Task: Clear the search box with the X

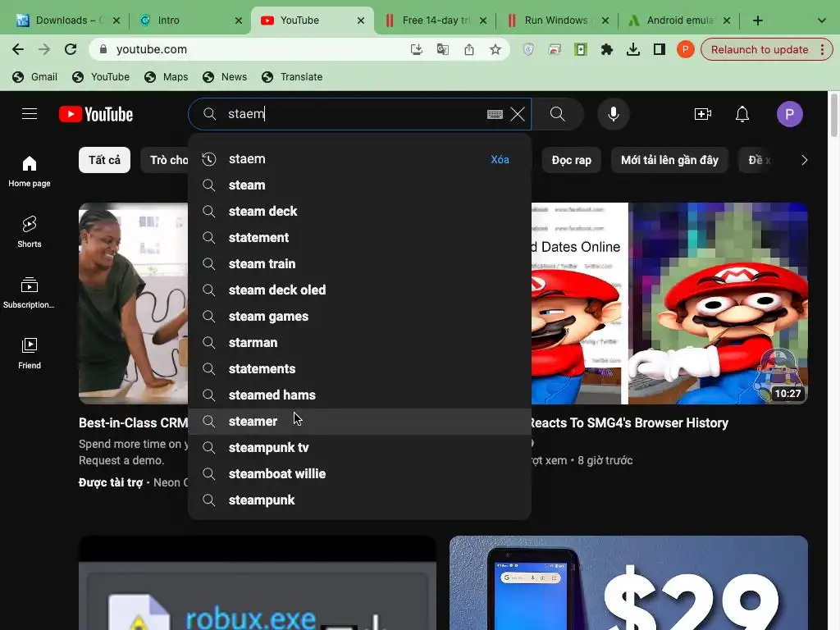Action: tap(518, 114)
